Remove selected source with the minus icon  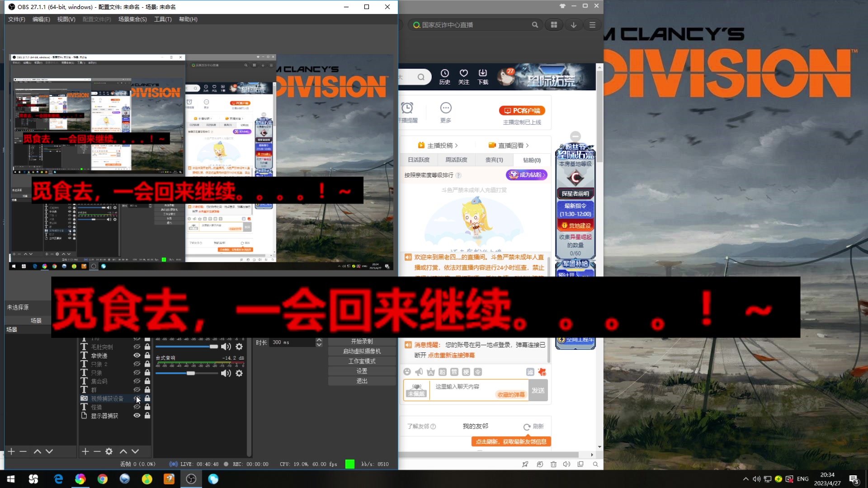pyautogui.click(x=97, y=451)
